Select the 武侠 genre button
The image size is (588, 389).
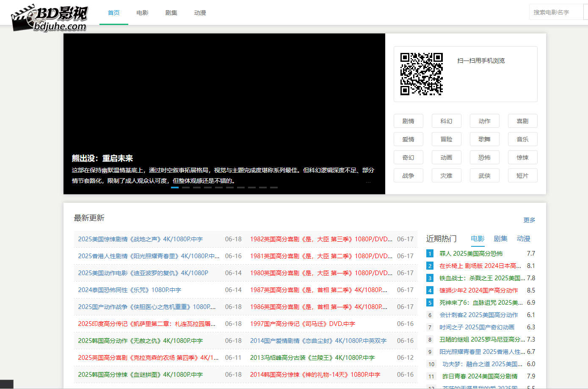point(485,176)
